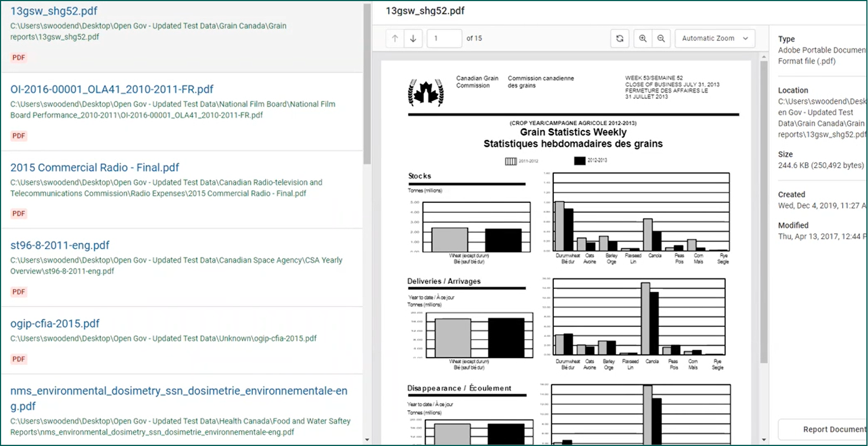Click the results list scroll down arrow

pos(367,440)
